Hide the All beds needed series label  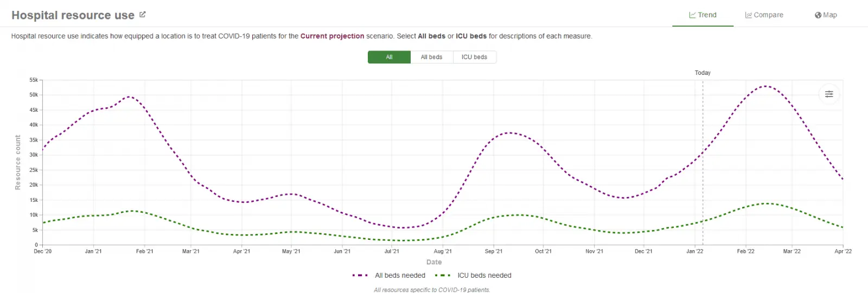pyautogui.click(x=400, y=276)
